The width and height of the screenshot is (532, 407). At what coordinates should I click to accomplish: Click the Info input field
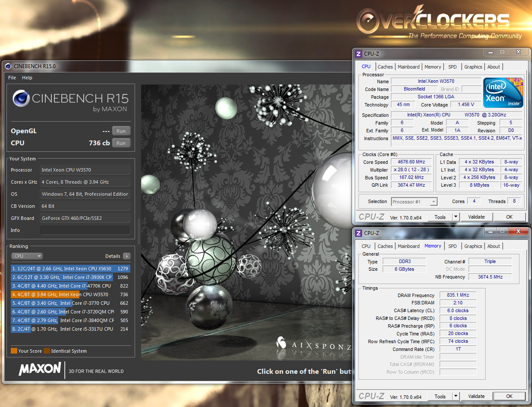[x=85, y=230]
